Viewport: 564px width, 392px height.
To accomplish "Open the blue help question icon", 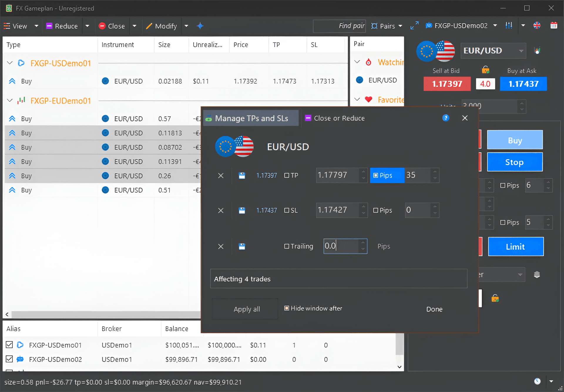I will point(446,118).
